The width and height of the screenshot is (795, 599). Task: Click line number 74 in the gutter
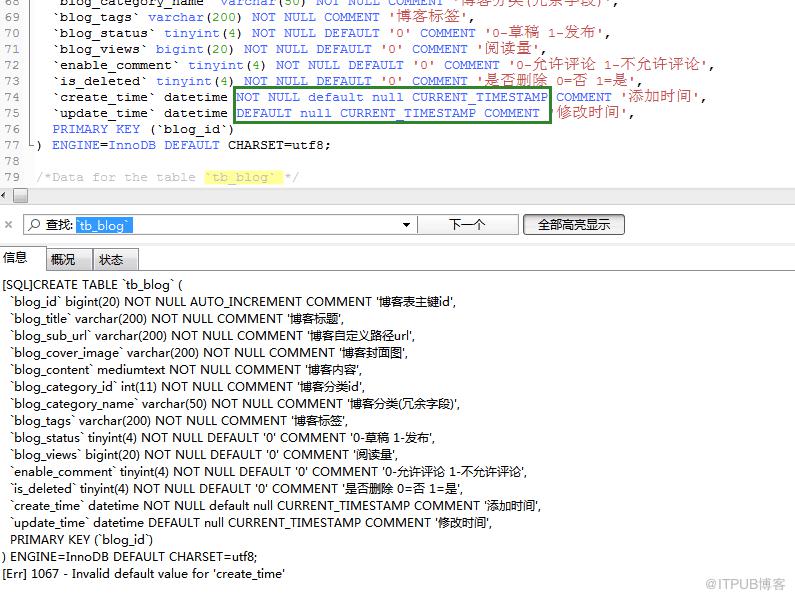[x=12, y=97]
